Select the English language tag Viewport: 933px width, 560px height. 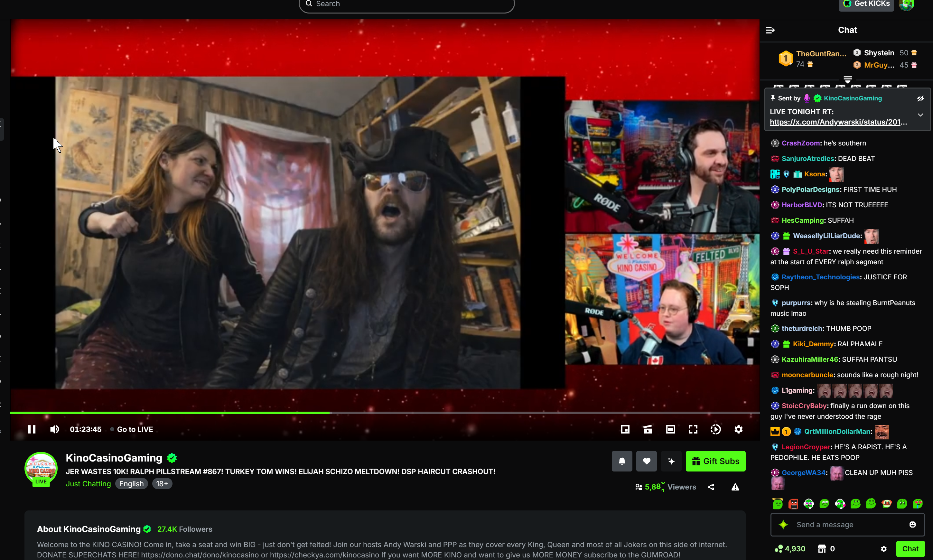click(x=131, y=484)
